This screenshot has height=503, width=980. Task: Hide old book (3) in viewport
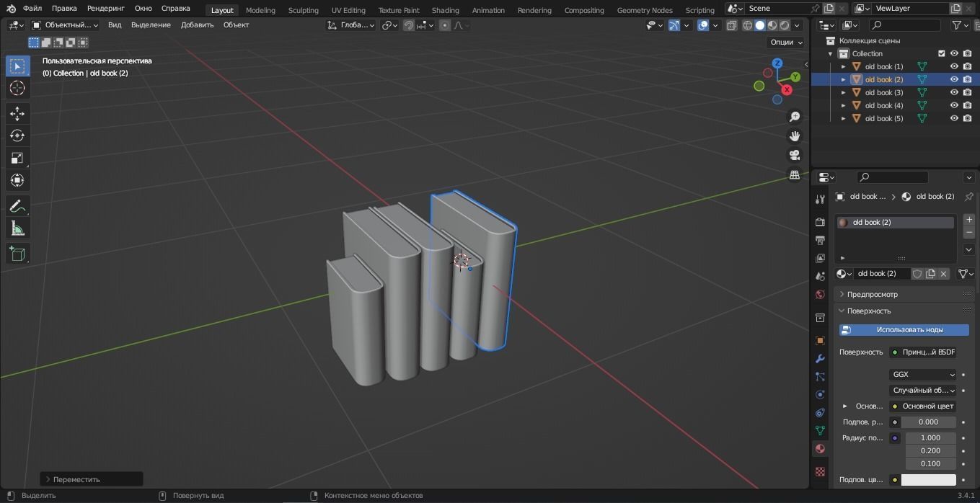(x=954, y=92)
